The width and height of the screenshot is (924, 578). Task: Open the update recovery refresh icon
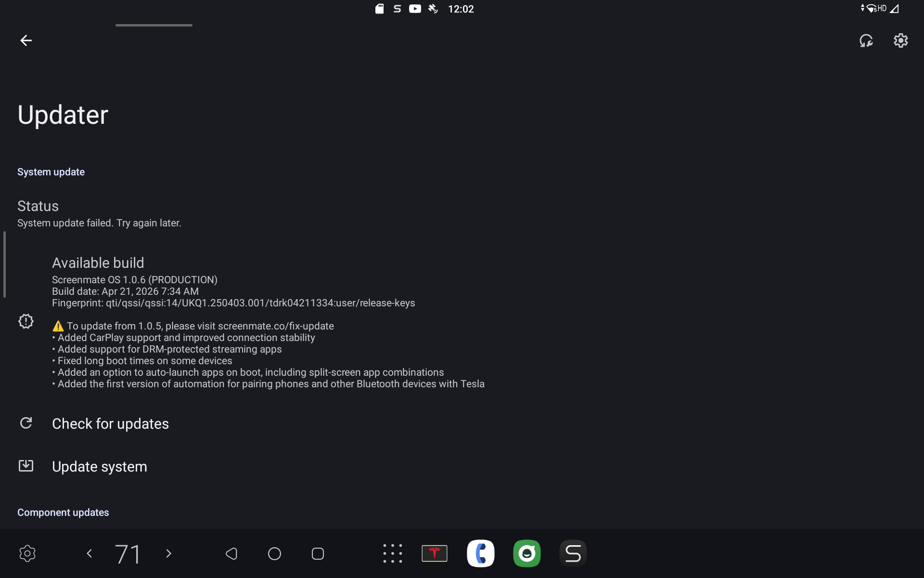(866, 40)
